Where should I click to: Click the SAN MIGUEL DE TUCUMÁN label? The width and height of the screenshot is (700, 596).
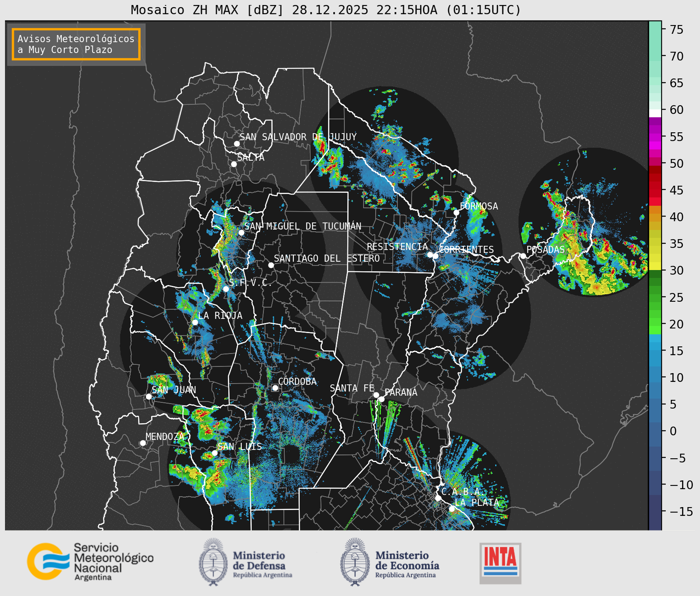point(303,226)
